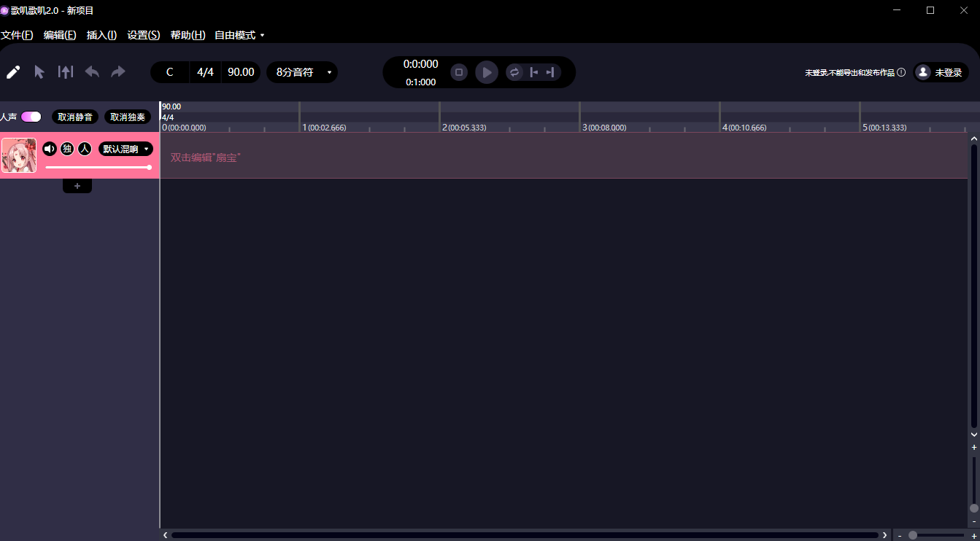Jump to start marker icon
Image resolution: width=980 pixels, height=541 pixels.
point(534,72)
